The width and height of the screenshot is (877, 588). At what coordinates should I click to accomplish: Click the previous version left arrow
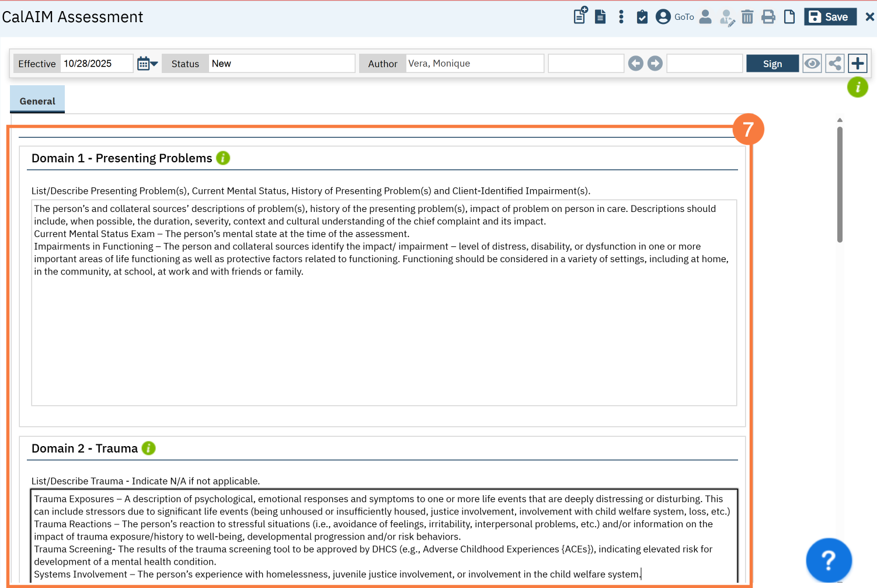(x=636, y=64)
